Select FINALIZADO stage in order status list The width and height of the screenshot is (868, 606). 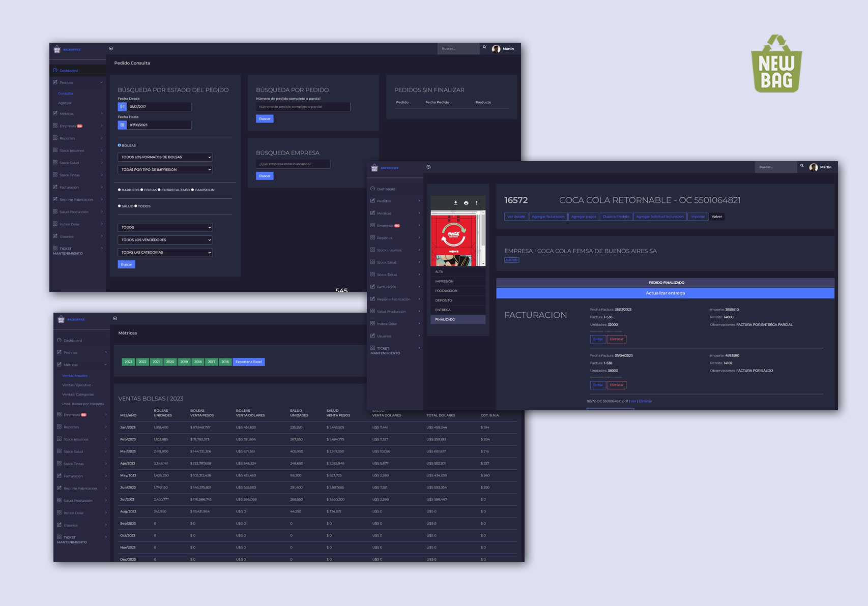click(x=458, y=319)
